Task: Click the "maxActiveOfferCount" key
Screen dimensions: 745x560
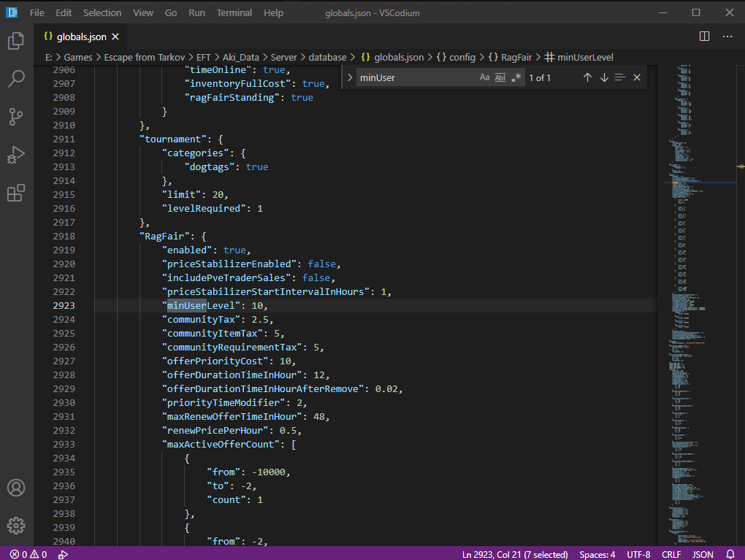Action: point(221,444)
